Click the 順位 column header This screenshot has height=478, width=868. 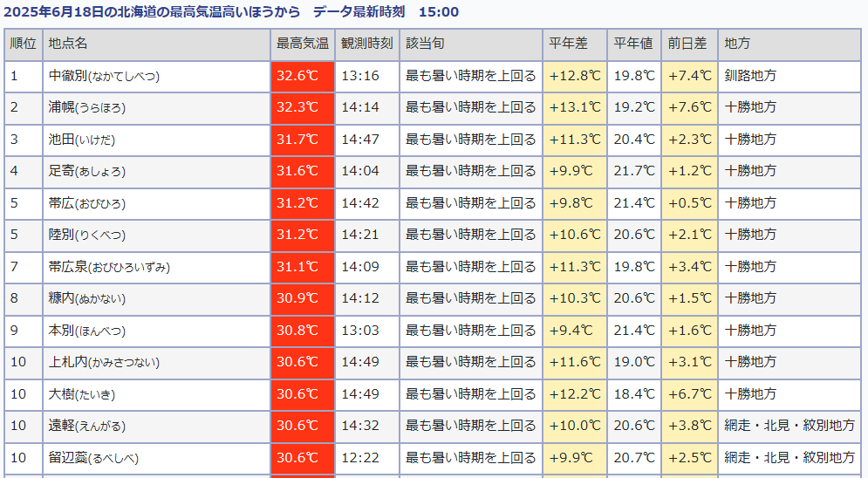(x=24, y=44)
